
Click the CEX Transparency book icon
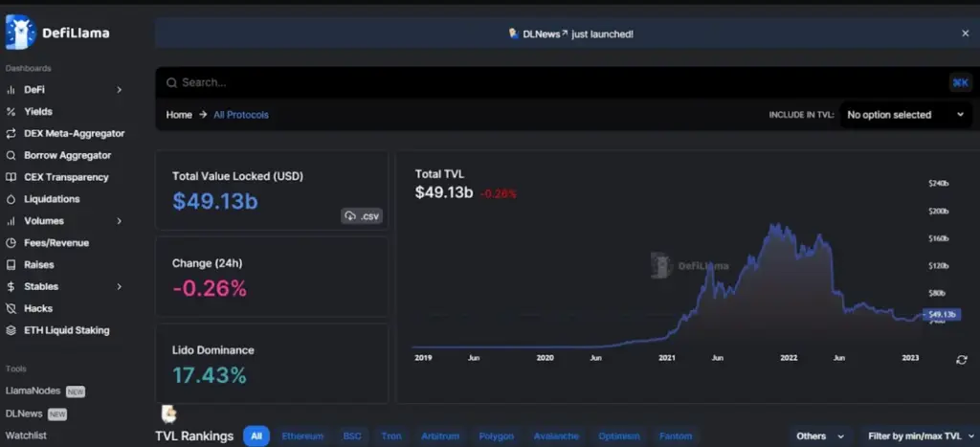[x=11, y=177]
